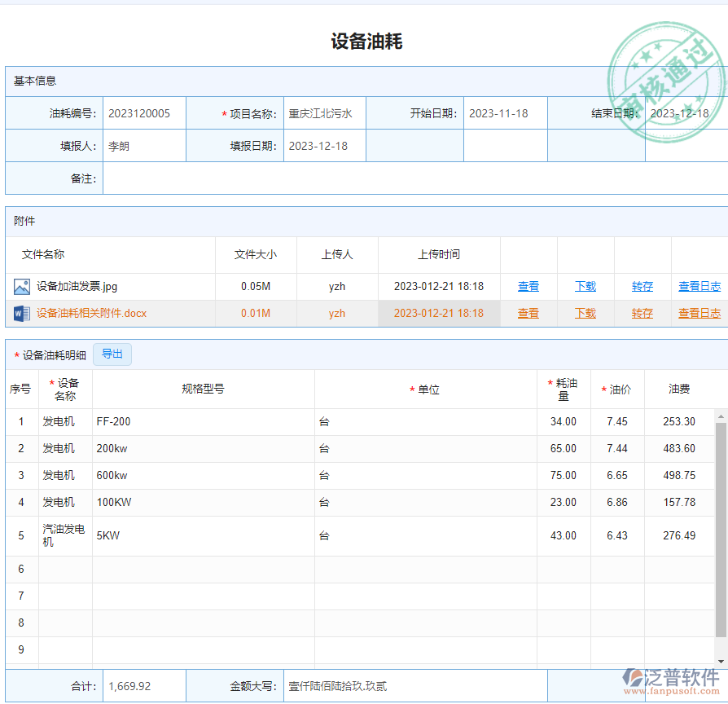Open 查看日志 for 设备加油发票.jpg
The image size is (728, 704).
click(x=699, y=287)
